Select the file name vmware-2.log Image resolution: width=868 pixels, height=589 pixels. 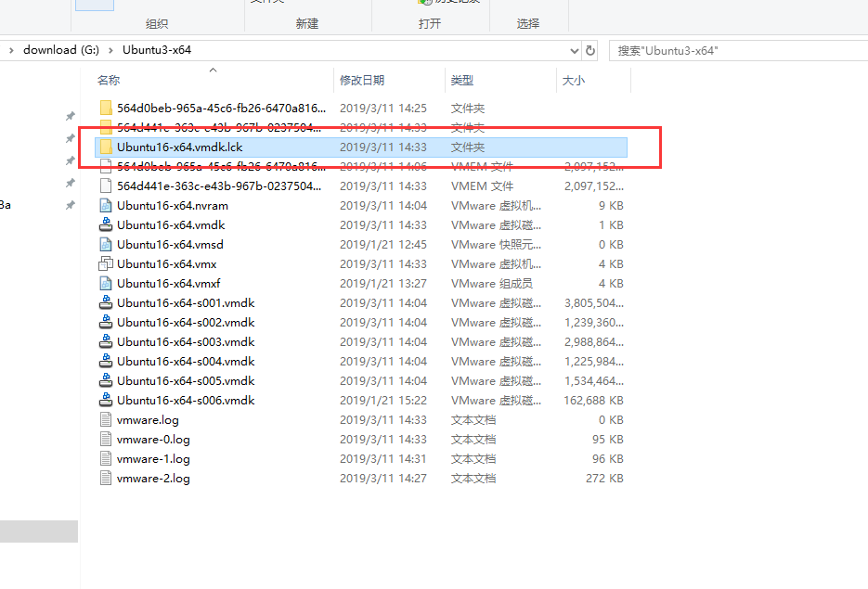(153, 479)
